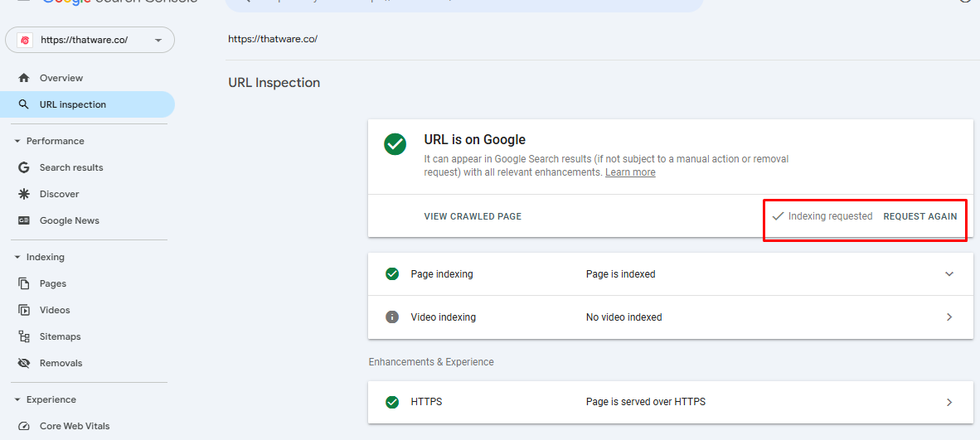Click the Video indexing info icon
This screenshot has height=440, width=980.
[392, 317]
